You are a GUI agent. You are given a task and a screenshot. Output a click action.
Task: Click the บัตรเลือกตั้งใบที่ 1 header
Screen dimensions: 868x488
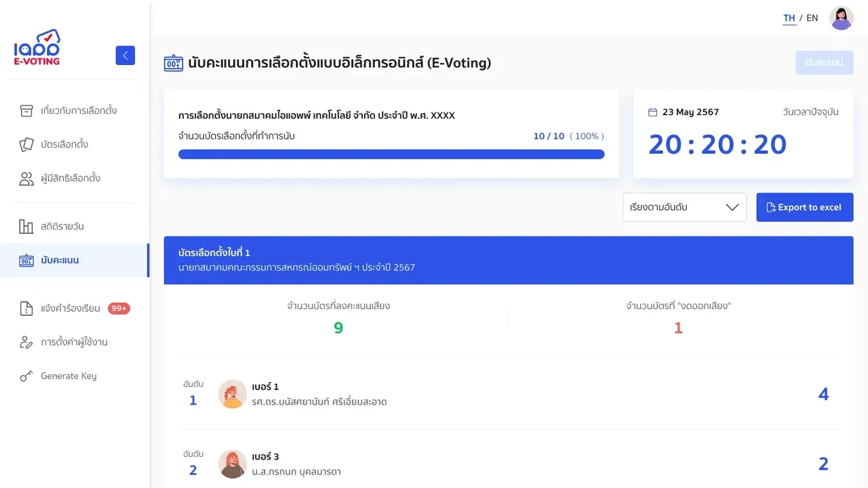(509, 260)
